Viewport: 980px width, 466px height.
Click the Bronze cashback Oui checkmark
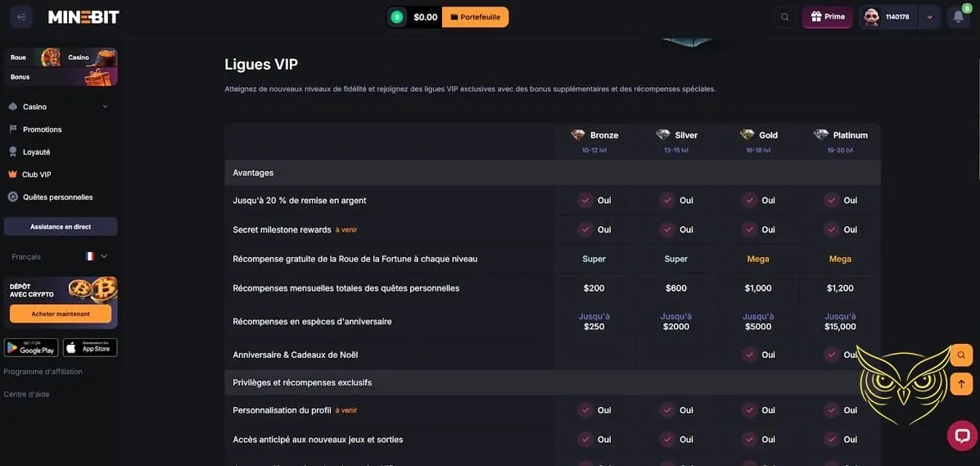(585, 201)
